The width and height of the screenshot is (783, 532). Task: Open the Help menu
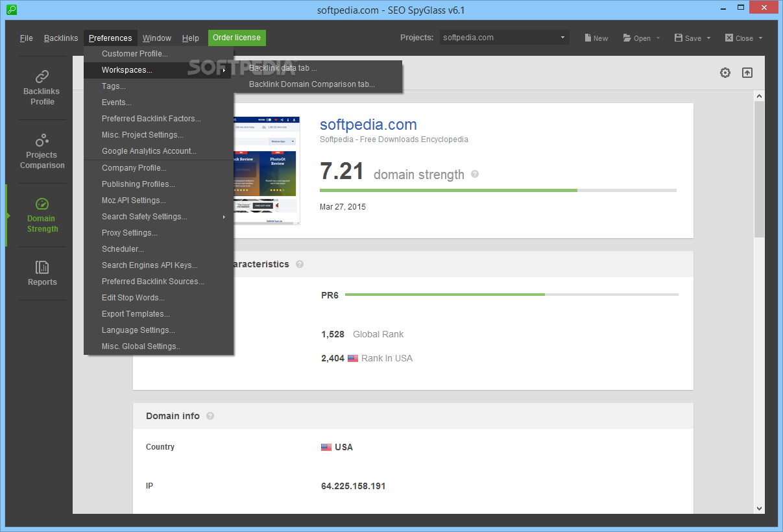(191, 38)
